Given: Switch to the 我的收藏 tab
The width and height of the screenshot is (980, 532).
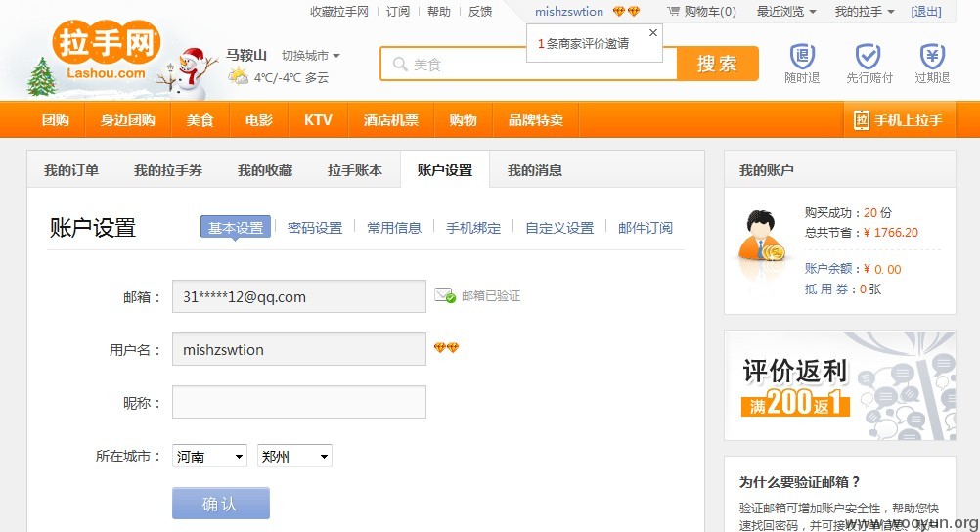Looking at the screenshot, I should click(x=265, y=170).
